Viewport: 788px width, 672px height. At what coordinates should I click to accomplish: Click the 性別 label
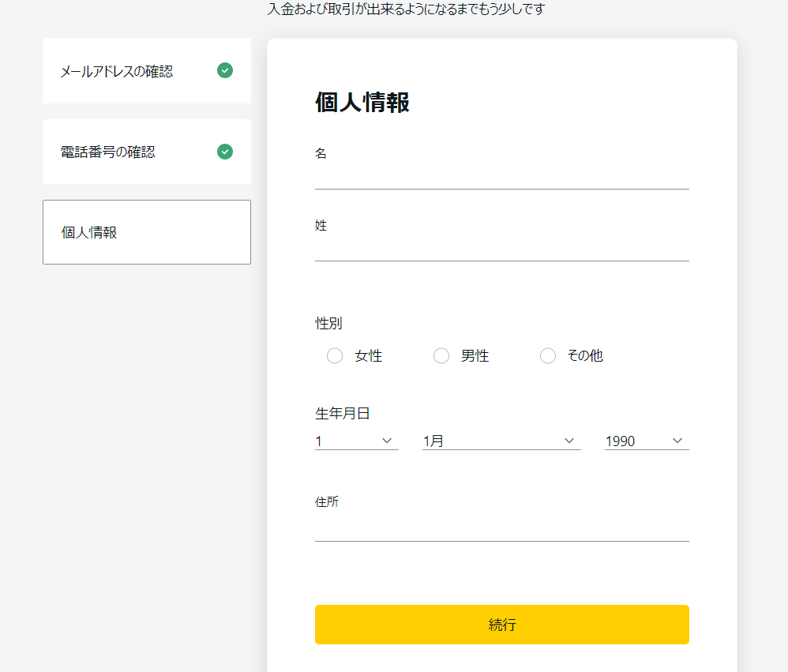[x=328, y=323]
